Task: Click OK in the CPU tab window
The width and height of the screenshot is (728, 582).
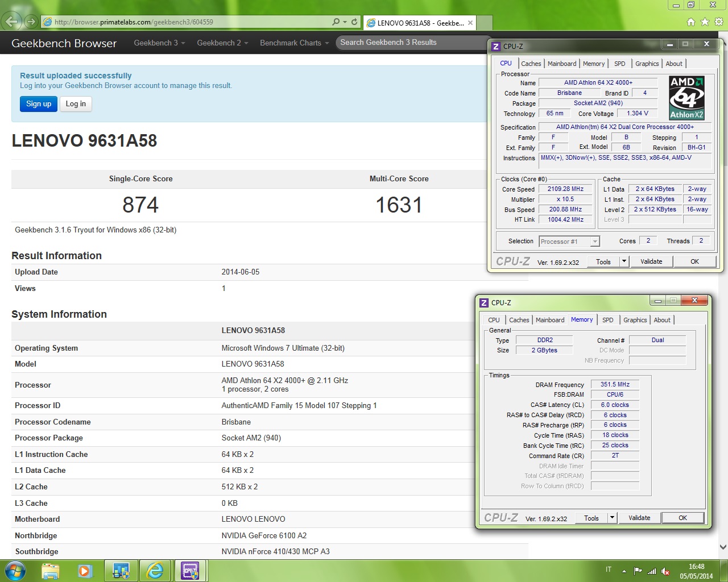Action: click(694, 261)
